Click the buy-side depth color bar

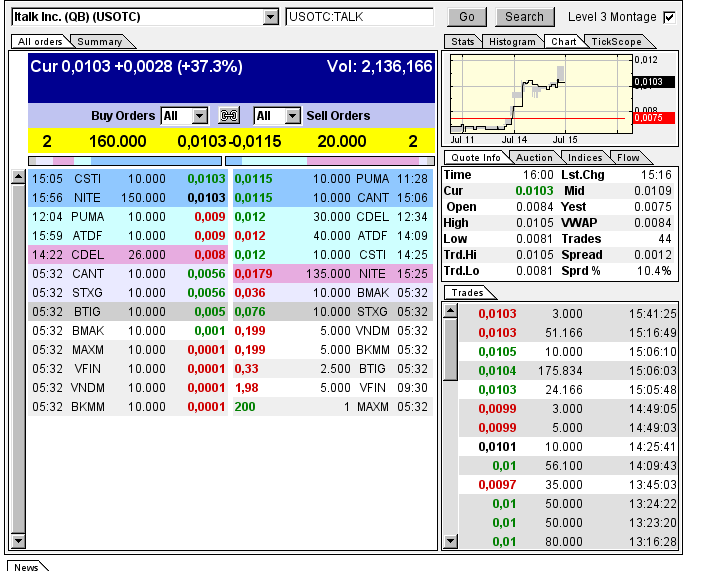click(x=125, y=161)
